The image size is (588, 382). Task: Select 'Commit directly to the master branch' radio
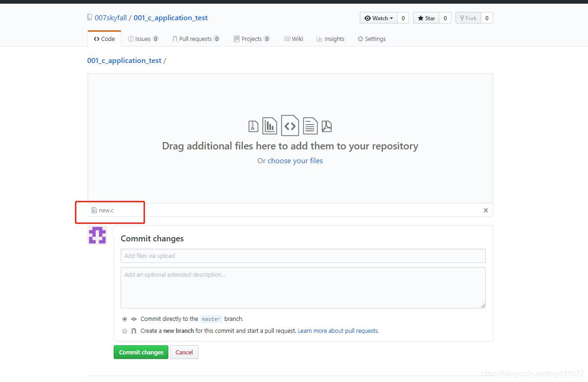pos(125,319)
